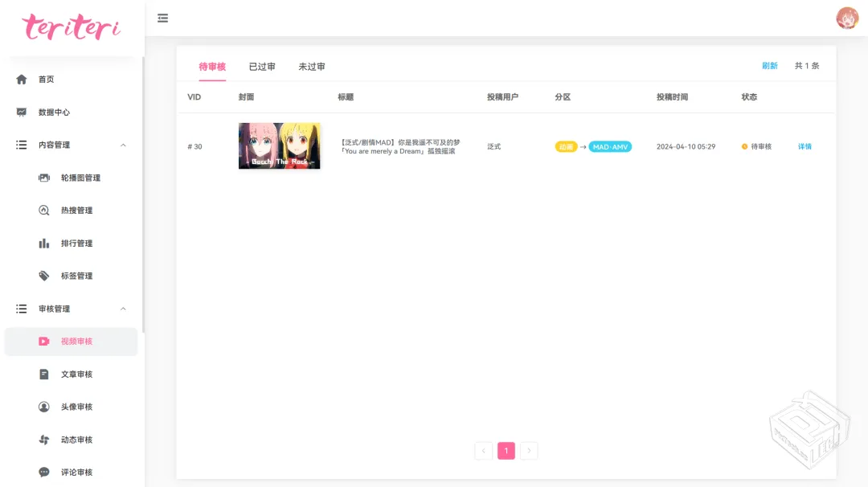Click the 排行管理 bar chart icon

tap(44, 243)
